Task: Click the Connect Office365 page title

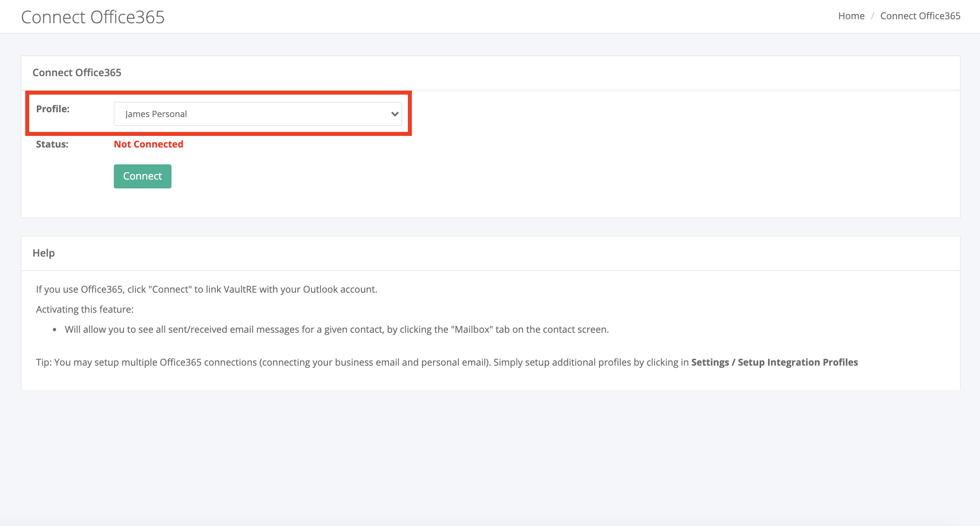Action: pos(93,17)
